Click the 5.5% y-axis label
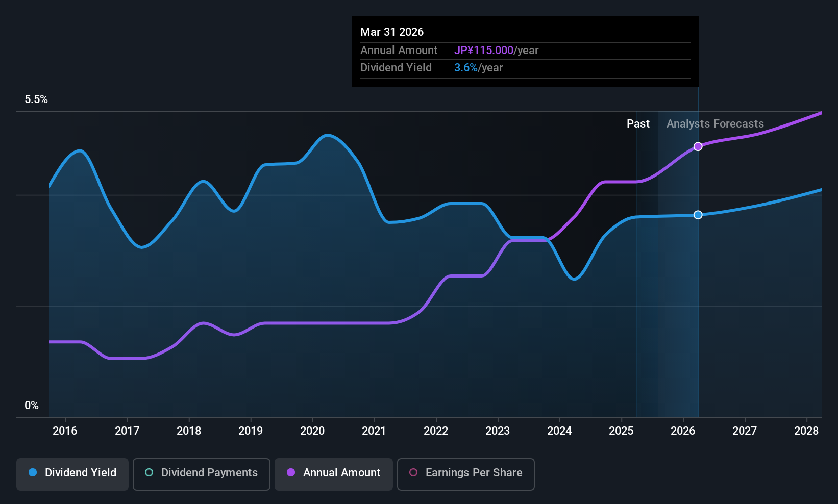 pos(36,99)
